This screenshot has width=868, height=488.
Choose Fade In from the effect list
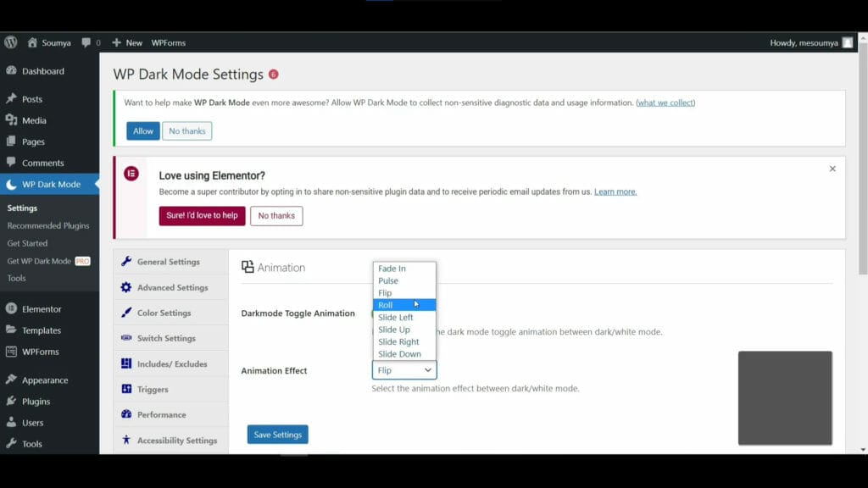click(404, 269)
